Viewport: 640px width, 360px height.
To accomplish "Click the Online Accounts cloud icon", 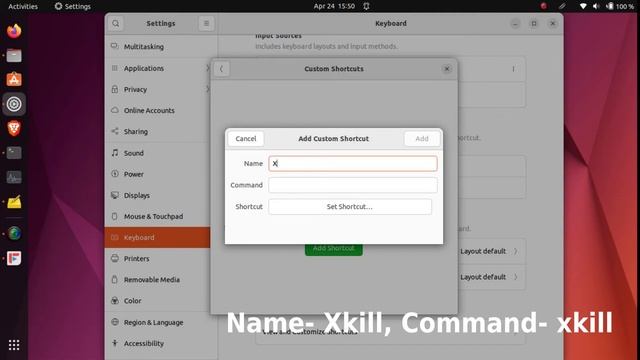I will pyautogui.click(x=115, y=110).
